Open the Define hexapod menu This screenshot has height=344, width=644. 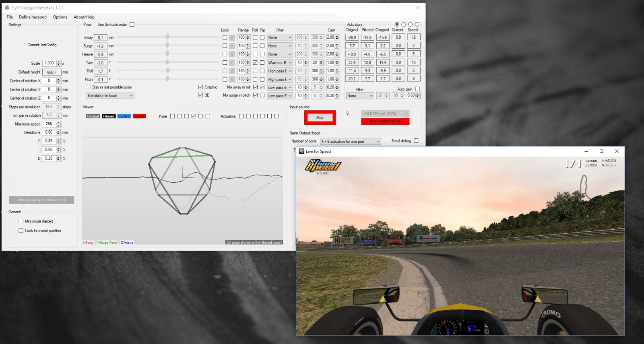pos(33,17)
